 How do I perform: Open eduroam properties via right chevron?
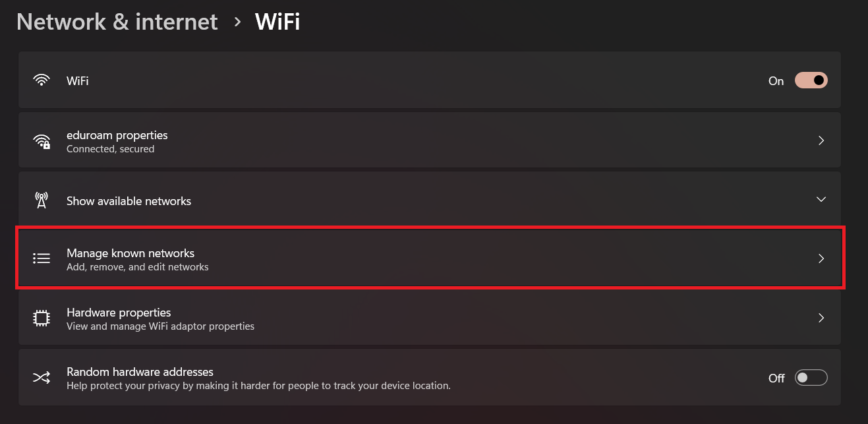(x=821, y=140)
